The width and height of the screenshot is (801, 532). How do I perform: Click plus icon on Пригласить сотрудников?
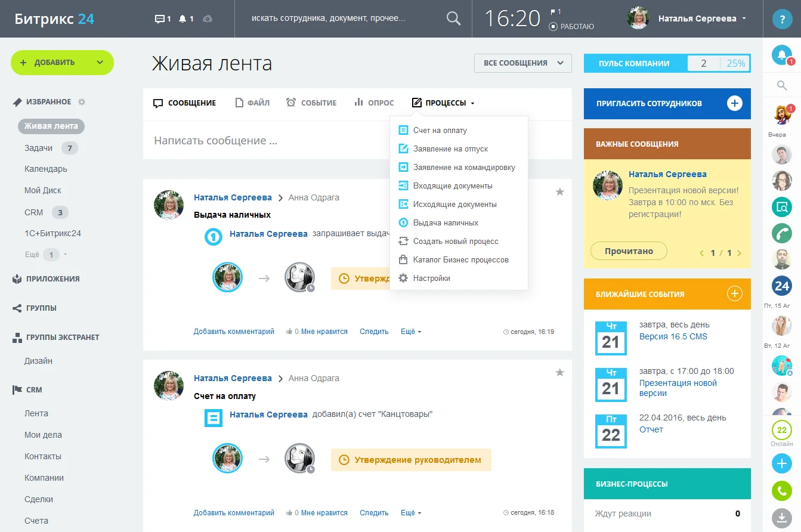pos(735,103)
